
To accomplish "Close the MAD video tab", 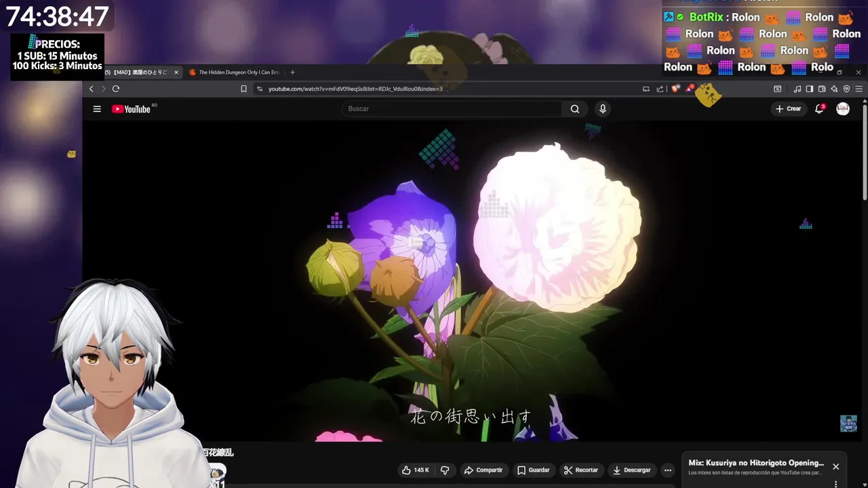I will 176,73.
